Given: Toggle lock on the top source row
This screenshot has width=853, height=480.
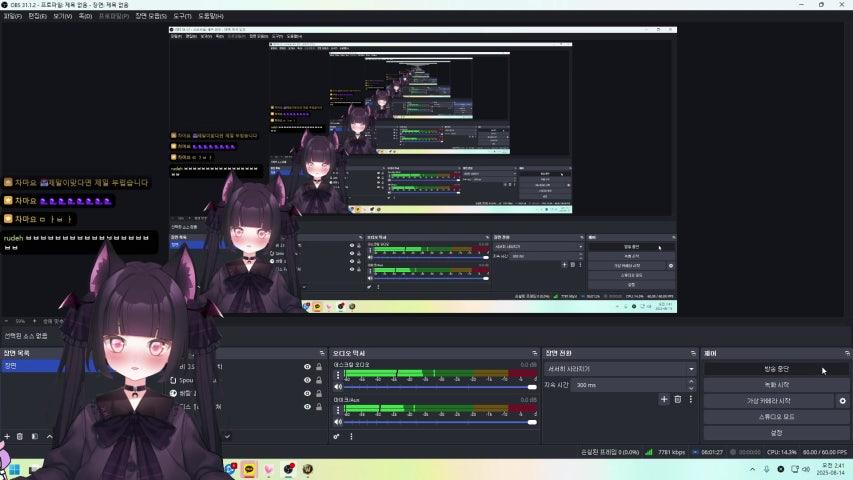Looking at the screenshot, I should pyautogui.click(x=319, y=367).
